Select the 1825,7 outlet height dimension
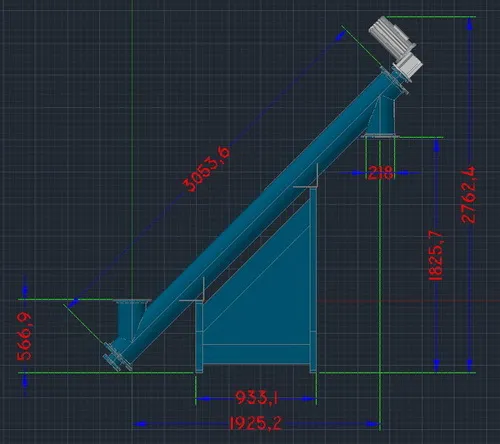The height and width of the screenshot is (444, 500). click(436, 255)
